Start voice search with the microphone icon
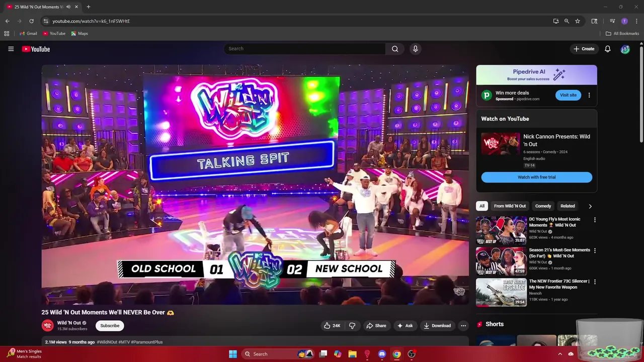This screenshot has width=644, height=362. coord(415,49)
